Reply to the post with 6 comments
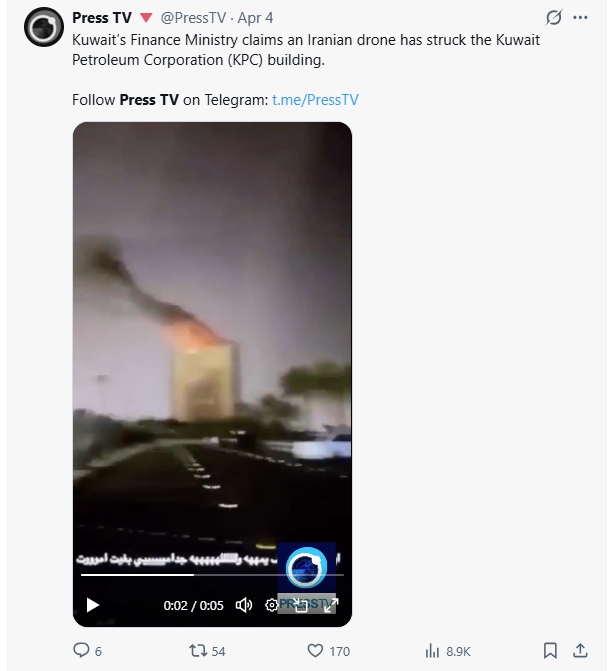This screenshot has width=608, height=671. (x=87, y=651)
